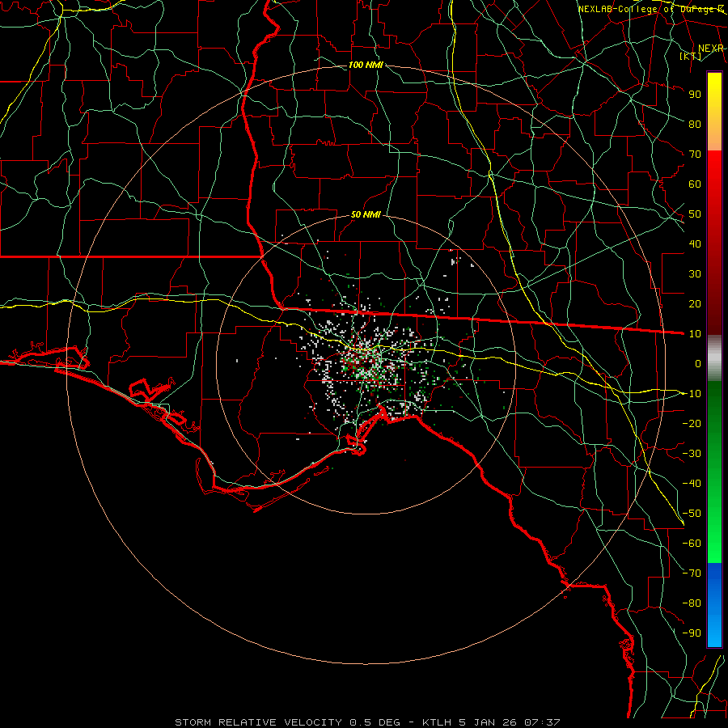Image resolution: width=728 pixels, height=728 pixels.
Task: Click the "-30" velocity scale label
Action: click(692, 454)
